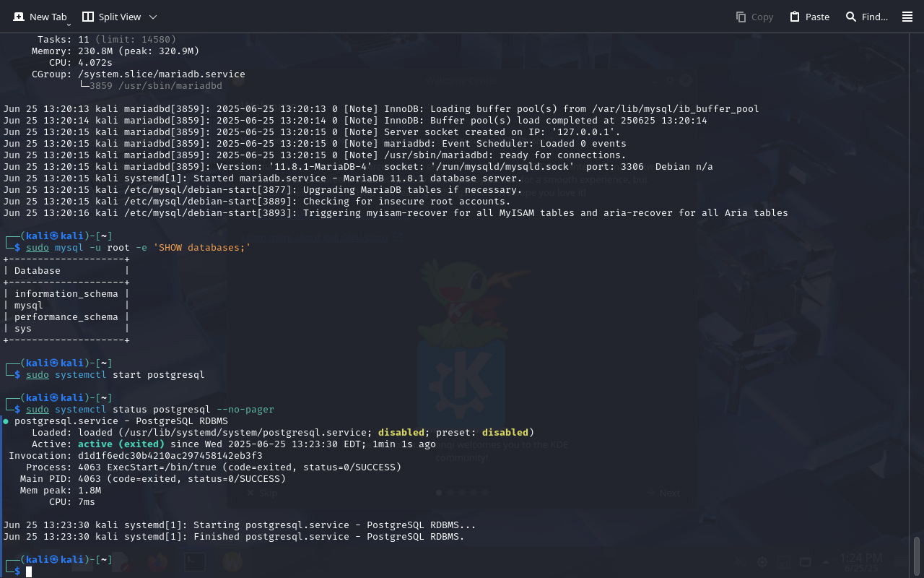Click 'Finished postgresql.service' log line
Image resolution: width=924 pixels, height=578 pixels.
click(234, 537)
